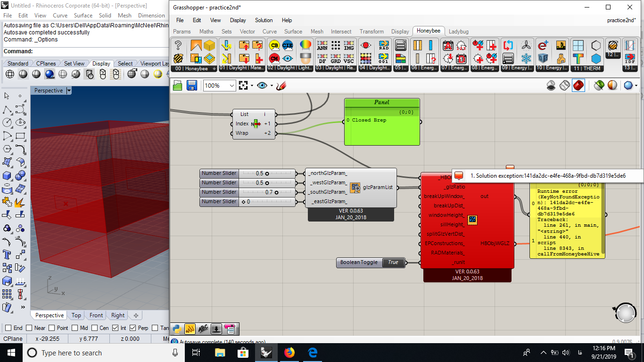Uncheck the Perp osnap checkbox

132,328
